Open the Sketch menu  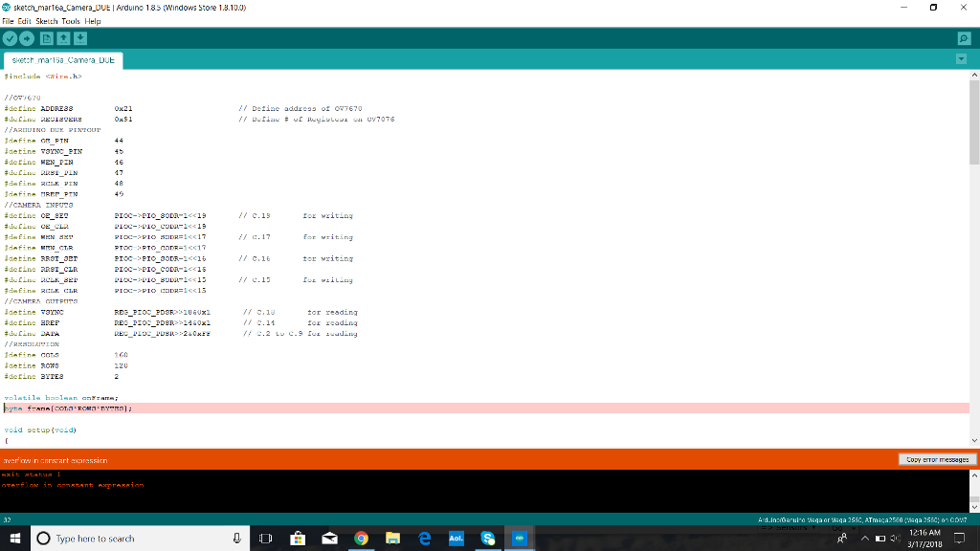(x=45, y=21)
